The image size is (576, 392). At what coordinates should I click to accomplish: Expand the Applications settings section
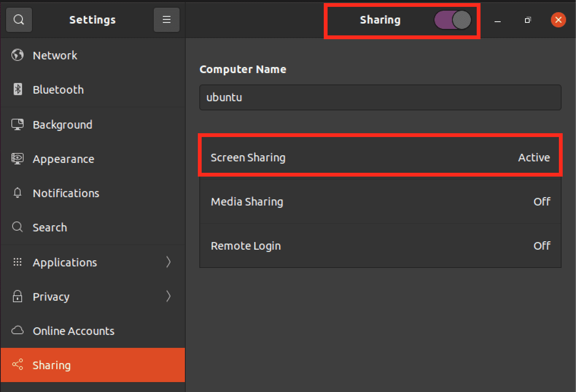pos(169,262)
